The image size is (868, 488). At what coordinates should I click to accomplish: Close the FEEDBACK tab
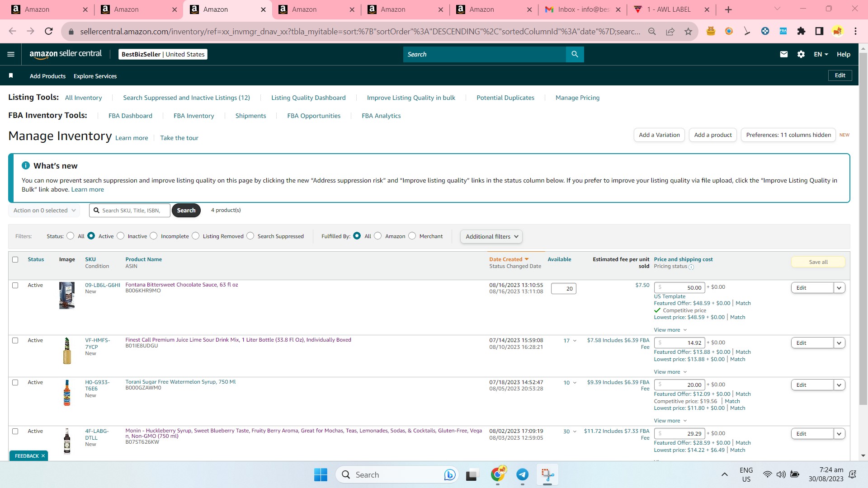coord(43,456)
